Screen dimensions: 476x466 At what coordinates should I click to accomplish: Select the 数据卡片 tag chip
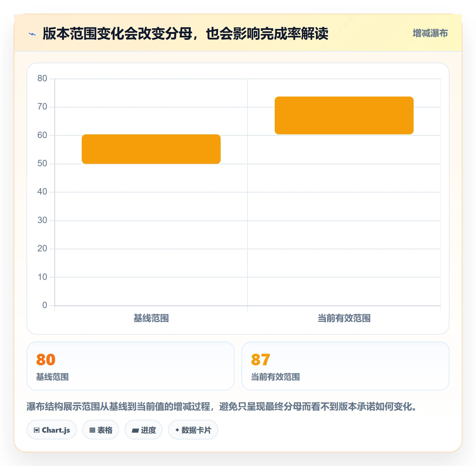193,430
